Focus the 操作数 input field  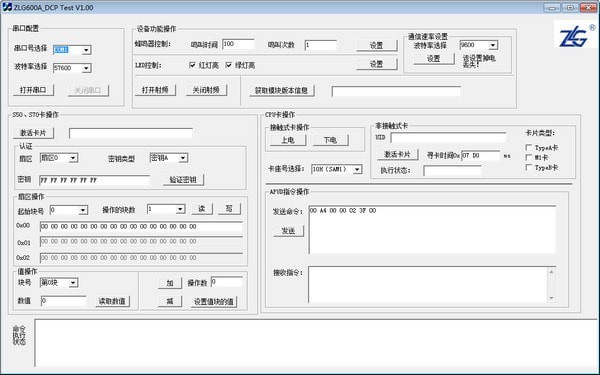tap(227, 282)
